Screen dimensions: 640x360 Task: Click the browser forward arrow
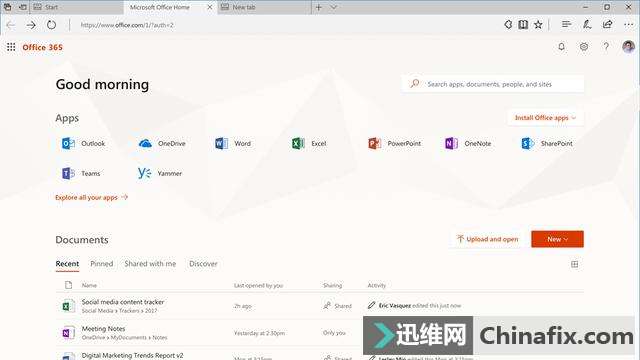pyautogui.click(x=31, y=25)
